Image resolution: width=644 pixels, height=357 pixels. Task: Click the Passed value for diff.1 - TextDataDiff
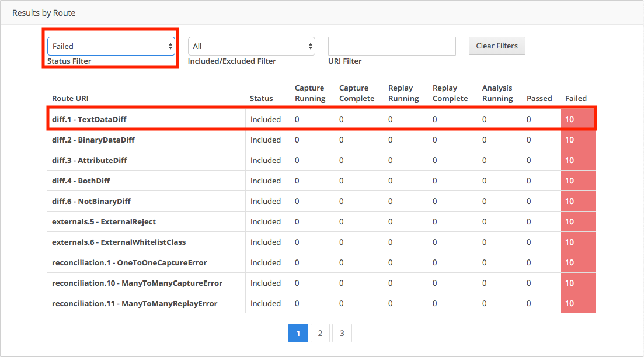[528, 119]
